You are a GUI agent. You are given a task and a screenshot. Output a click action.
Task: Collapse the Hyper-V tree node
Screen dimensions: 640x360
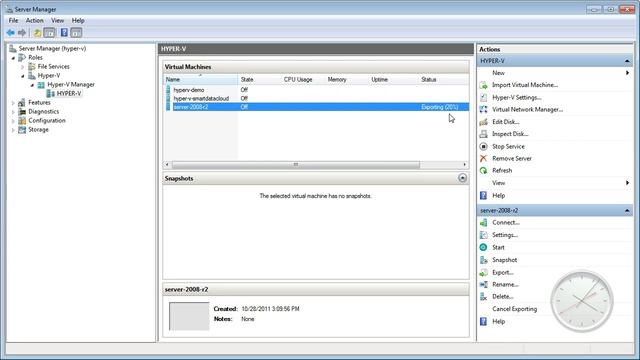tap(23, 76)
